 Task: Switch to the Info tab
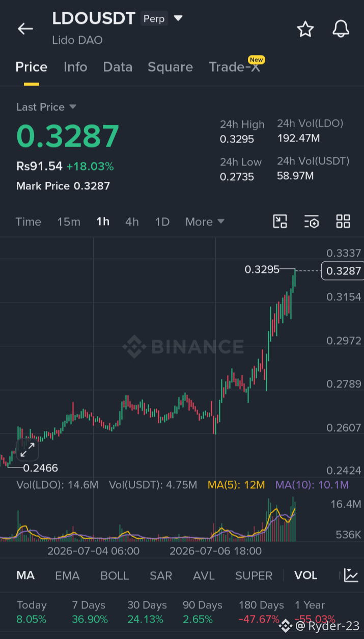click(x=75, y=67)
